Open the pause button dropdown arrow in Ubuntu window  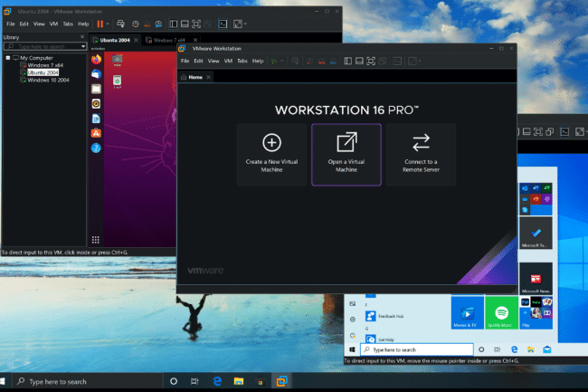(x=108, y=24)
